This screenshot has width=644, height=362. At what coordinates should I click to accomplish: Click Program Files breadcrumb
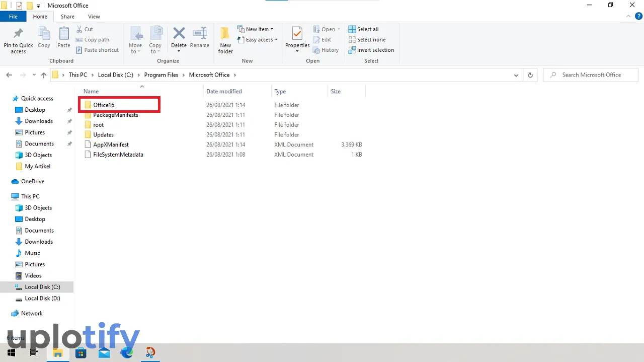pos(161,75)
